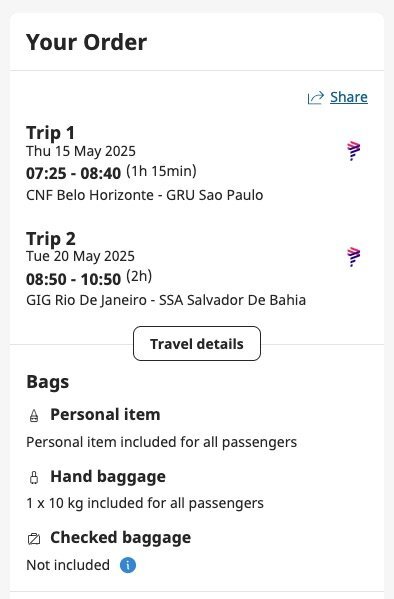Click the 08:50 - 10:50 flight time
394x599 pixels.
pos(73,279)
